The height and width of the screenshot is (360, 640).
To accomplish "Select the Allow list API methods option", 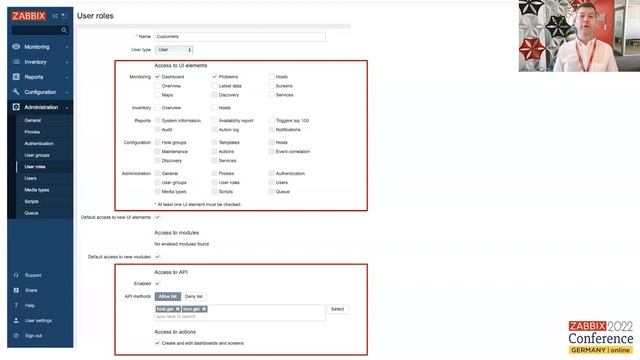I will click(168, 296).
